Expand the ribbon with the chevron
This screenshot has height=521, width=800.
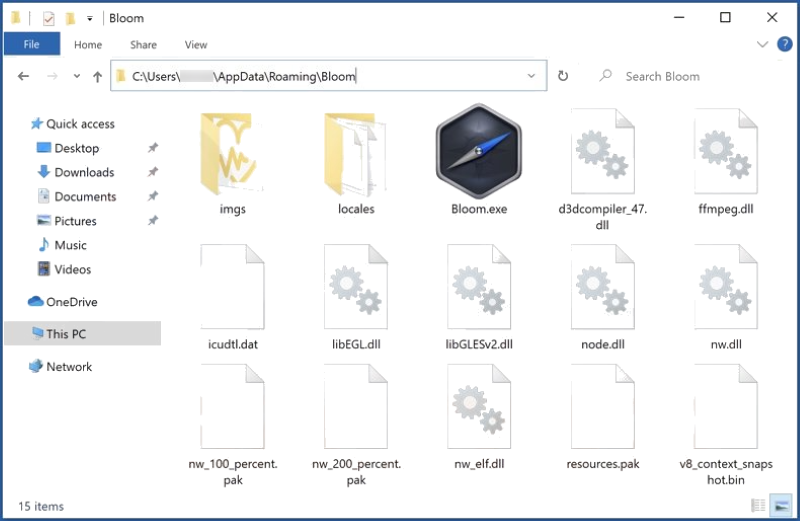point(762,44)
